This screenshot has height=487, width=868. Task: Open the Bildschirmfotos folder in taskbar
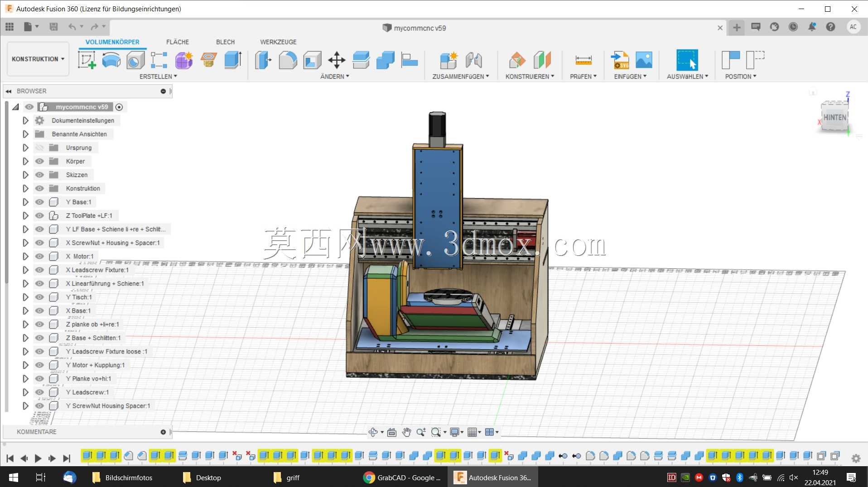122,477
